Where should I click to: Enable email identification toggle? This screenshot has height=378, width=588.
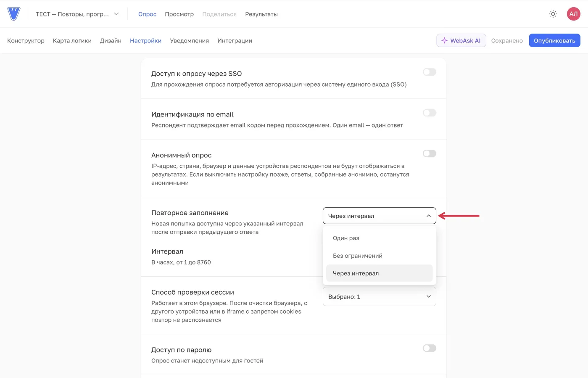point(430,113)
